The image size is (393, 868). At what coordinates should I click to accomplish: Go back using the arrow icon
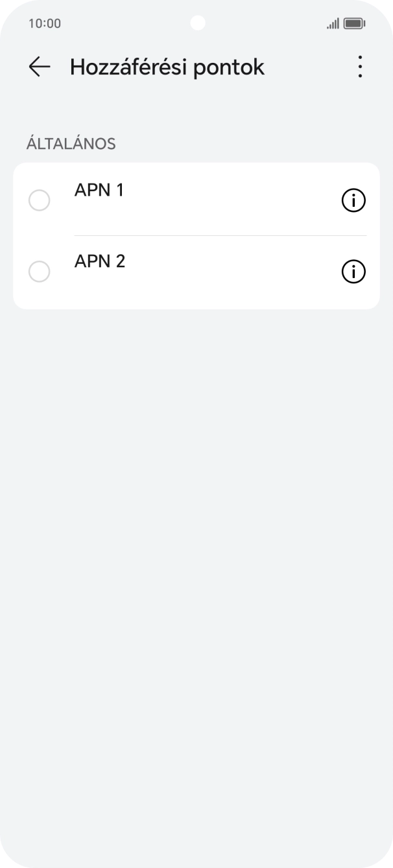(40, 67)
